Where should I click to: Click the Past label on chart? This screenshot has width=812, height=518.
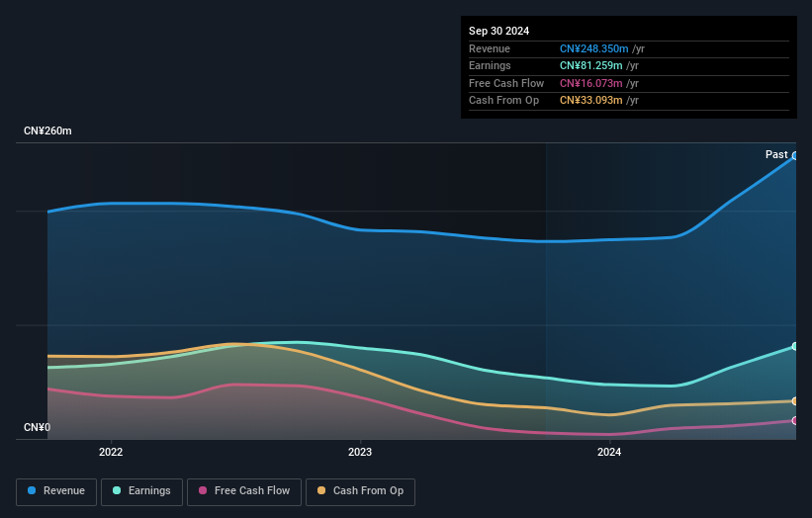(776, 154)
